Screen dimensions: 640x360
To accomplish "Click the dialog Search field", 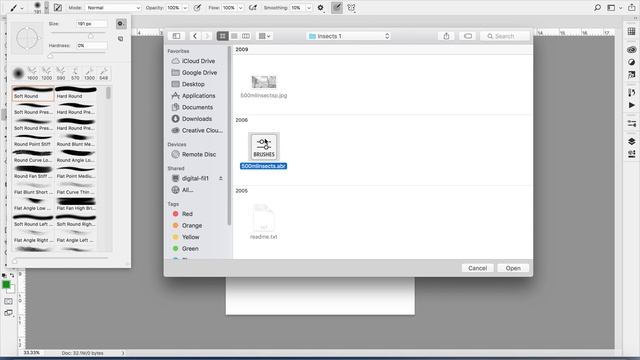I will pyautogui.click(x=505, y=36).
